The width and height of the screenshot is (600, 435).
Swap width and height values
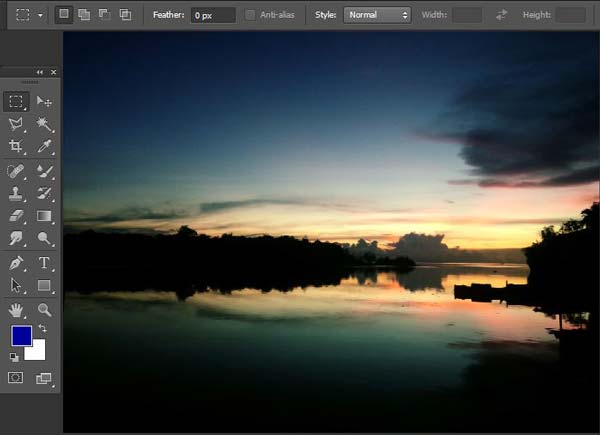tap(502, 15)
